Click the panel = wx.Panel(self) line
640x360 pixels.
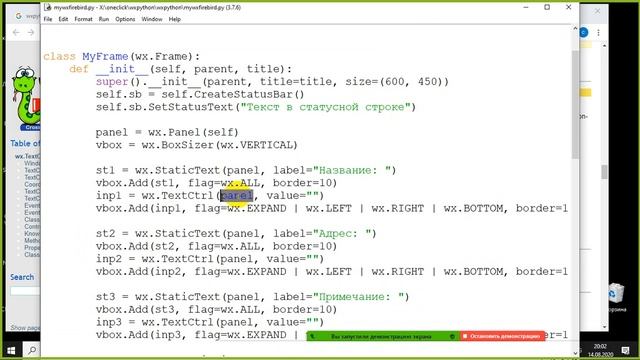[x=167, y=132]
